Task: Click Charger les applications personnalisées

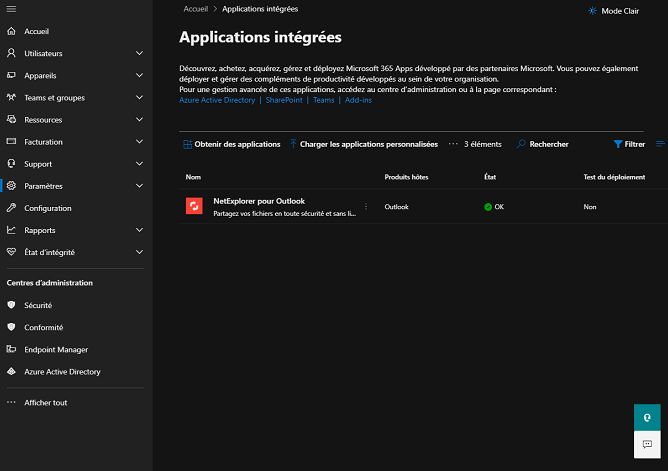Action: tap(364, 144)
